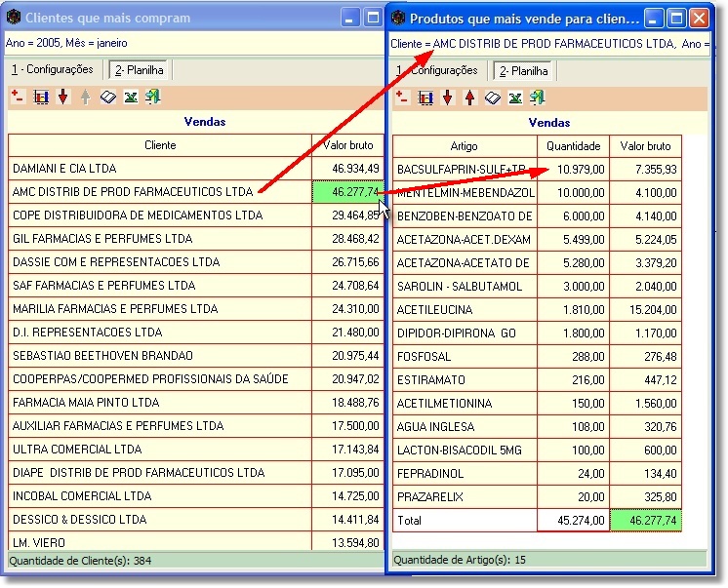The width and height of the screenshot is (728, 588).
Task: Minimize the Produtos que mais vende window
Action: pos(653,19)
